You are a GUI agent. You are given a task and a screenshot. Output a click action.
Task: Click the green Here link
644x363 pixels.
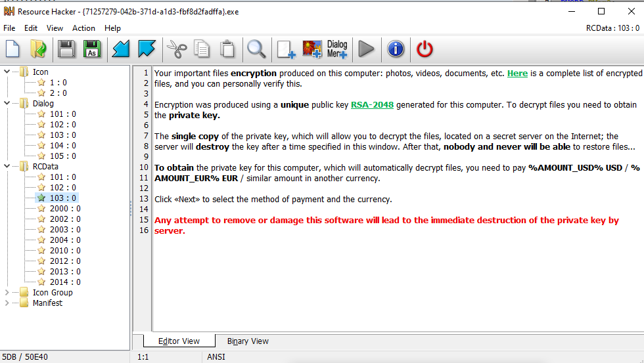[x=517, y=73]
